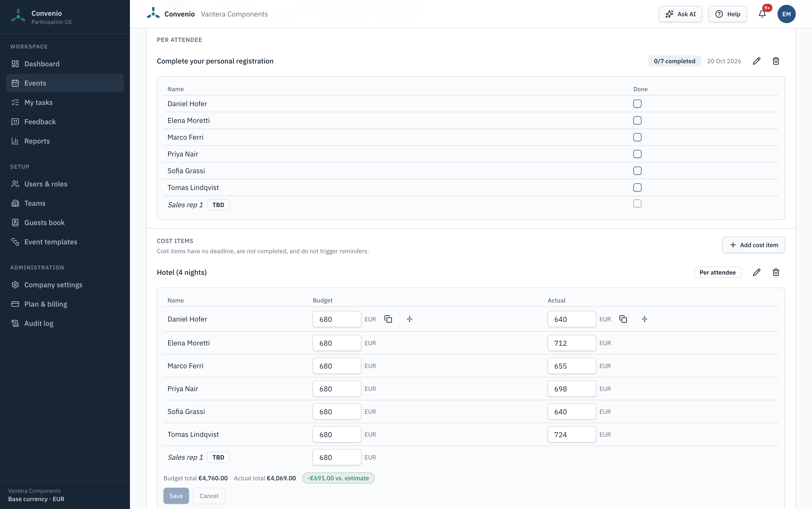Split Daniel Hofer budget with divide icon
This screenshot has width=812, height=509.
(410, 319)
